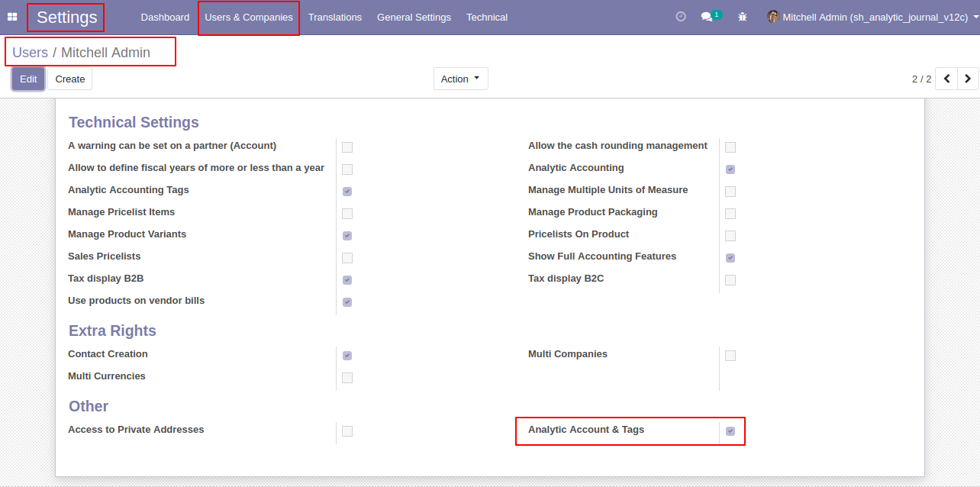Open the conversations chat bubble icon
Screen dimensions: 980x487
[707, 17]
